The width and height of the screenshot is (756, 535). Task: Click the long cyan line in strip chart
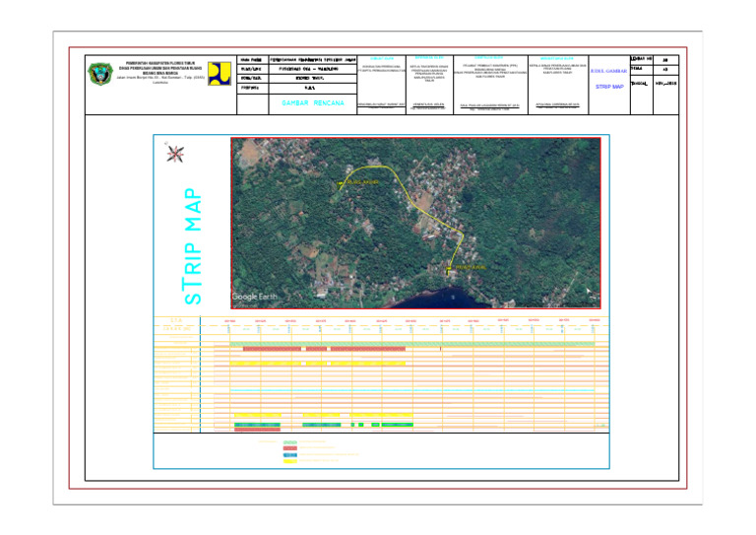pos(412,390)
